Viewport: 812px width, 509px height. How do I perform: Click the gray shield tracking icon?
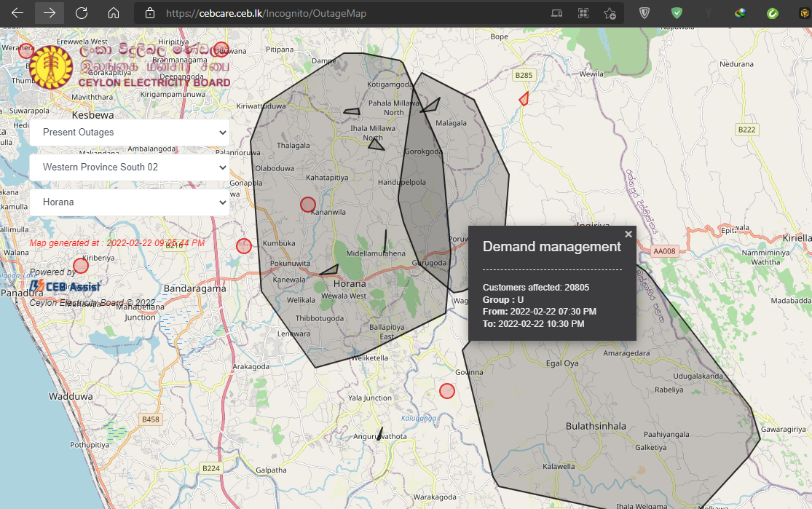tap(645, 13)
